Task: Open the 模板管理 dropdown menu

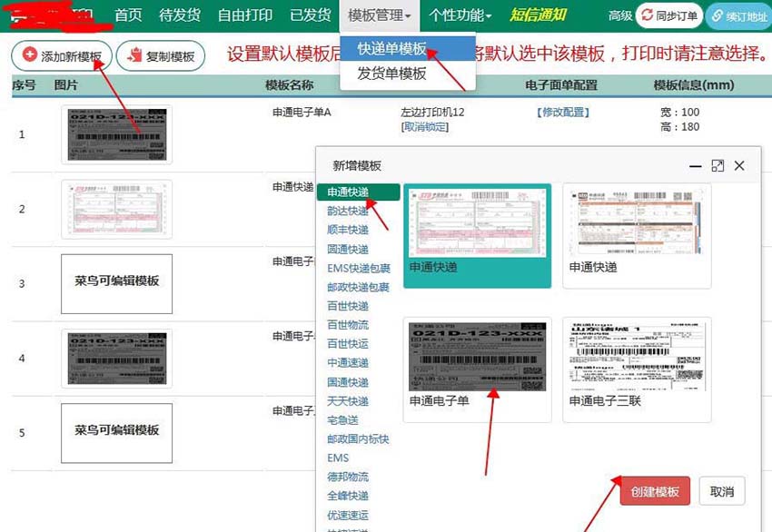Action: (x=379, y=15)
